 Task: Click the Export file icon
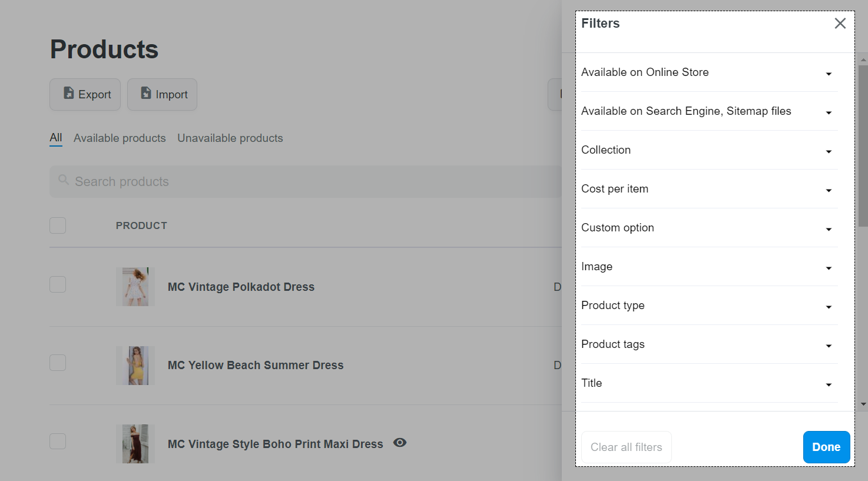69,93
